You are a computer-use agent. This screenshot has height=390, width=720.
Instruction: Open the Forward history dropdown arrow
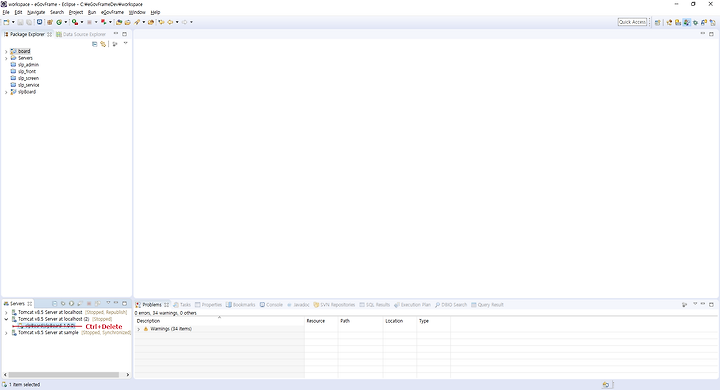[x=191, y=22]
